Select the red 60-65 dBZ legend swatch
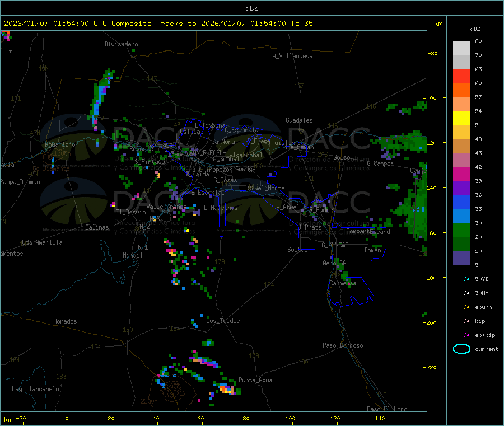Image resolution: width=504 pixels, height=426 pixels. (x=461, y=76)
